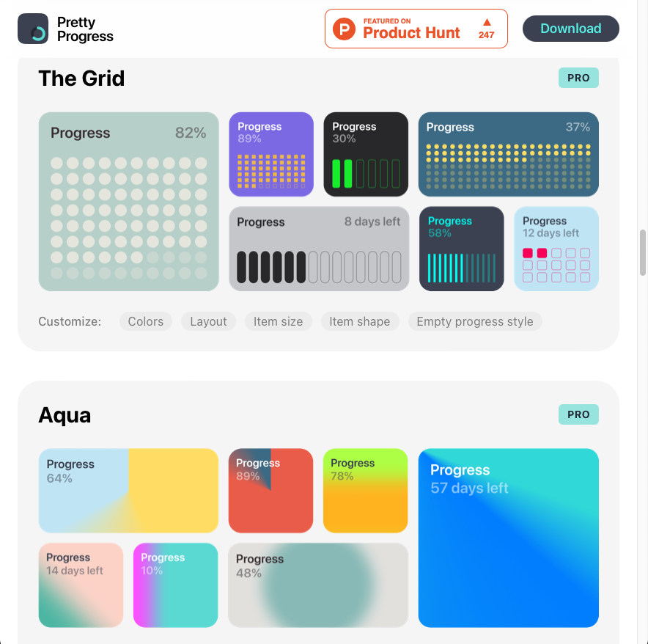Click the gray 8 days left widget

319,249
